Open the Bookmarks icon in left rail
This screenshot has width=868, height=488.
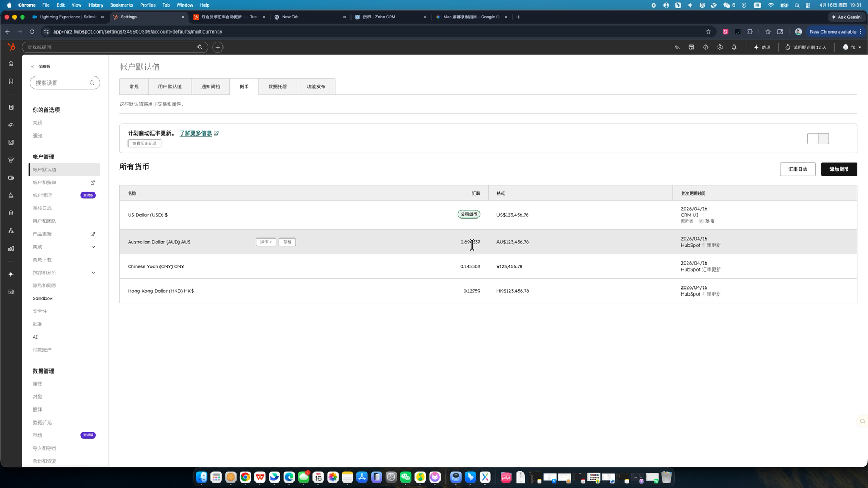[11, 81]
